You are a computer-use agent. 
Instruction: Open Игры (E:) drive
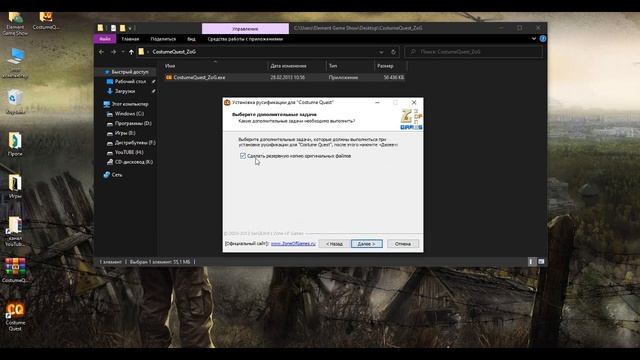tap(124, 133)
